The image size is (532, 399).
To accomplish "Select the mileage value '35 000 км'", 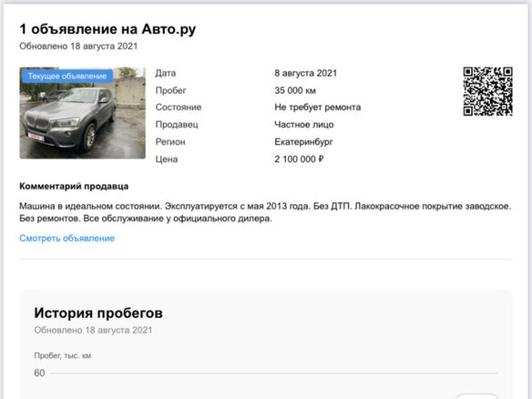I will coord(295,90).
